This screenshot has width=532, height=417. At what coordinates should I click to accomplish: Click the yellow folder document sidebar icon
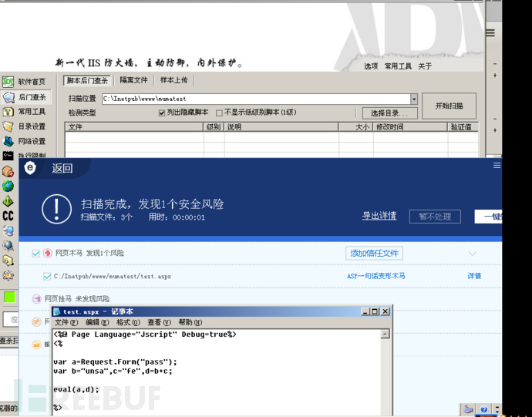8,261
